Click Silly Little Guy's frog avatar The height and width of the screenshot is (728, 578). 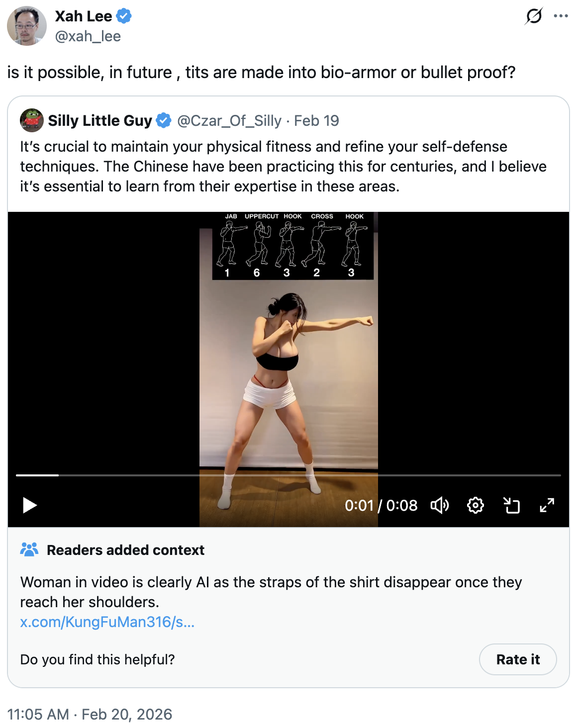coord(32,120)
